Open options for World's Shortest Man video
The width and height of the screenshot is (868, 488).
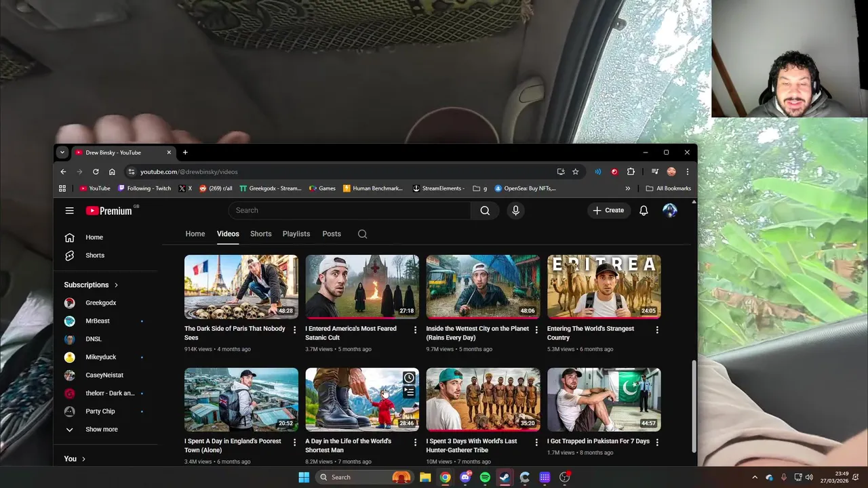(x=415, y=442)
